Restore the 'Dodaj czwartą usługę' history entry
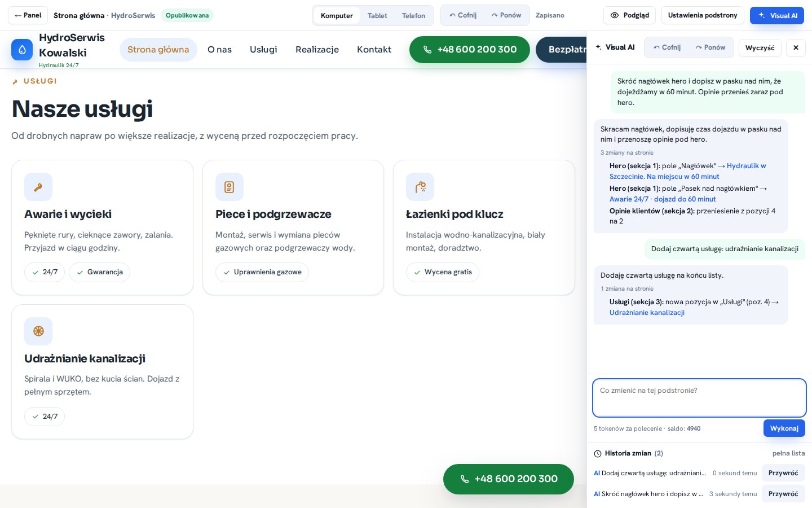The width and height of the screenshot is (812, 508). 783,473
